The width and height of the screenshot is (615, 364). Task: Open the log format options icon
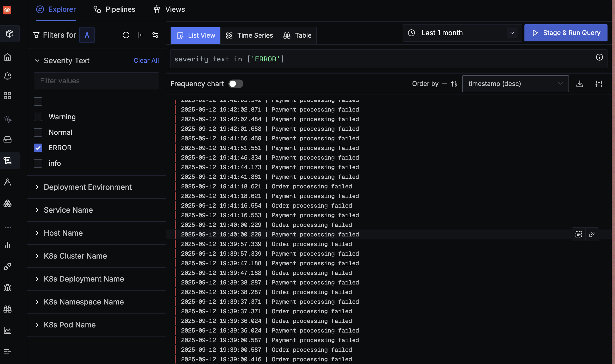coord(599,84)
